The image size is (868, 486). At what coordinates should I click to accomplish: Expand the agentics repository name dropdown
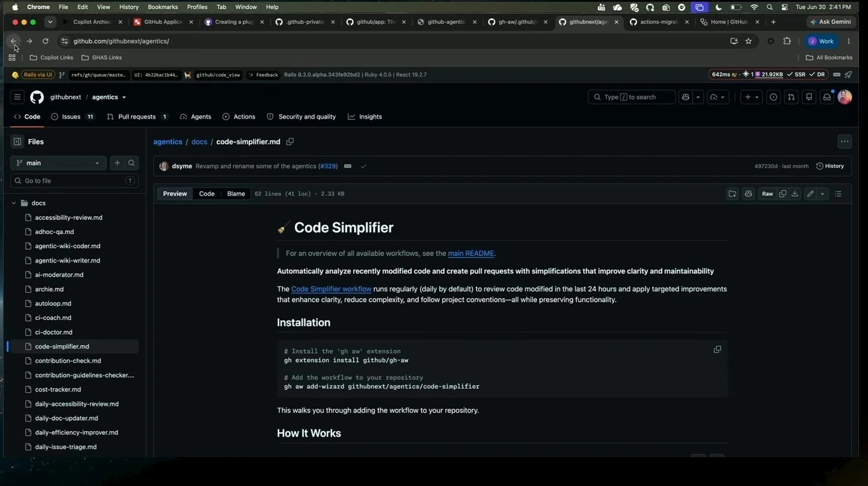tap(124, 97)
